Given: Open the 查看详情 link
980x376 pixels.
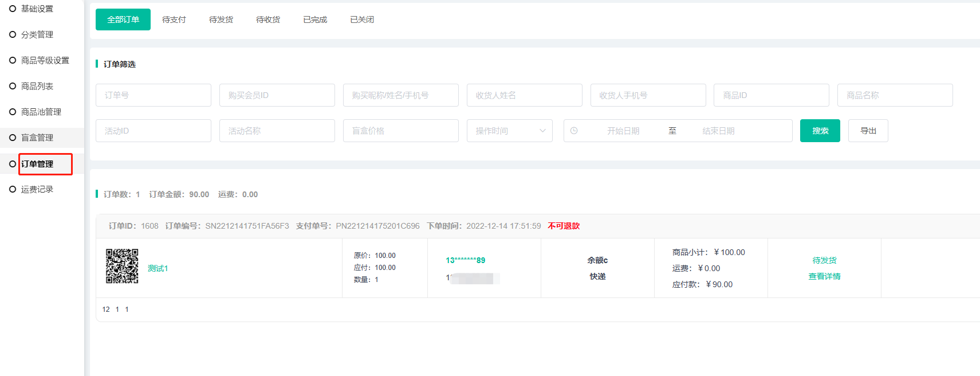Looking at the screenshot, I should (x=824, y=276).
